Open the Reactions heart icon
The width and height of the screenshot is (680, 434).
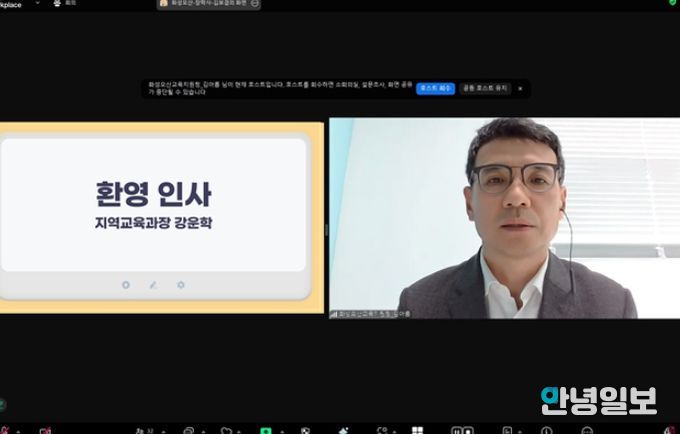point(226,431)
